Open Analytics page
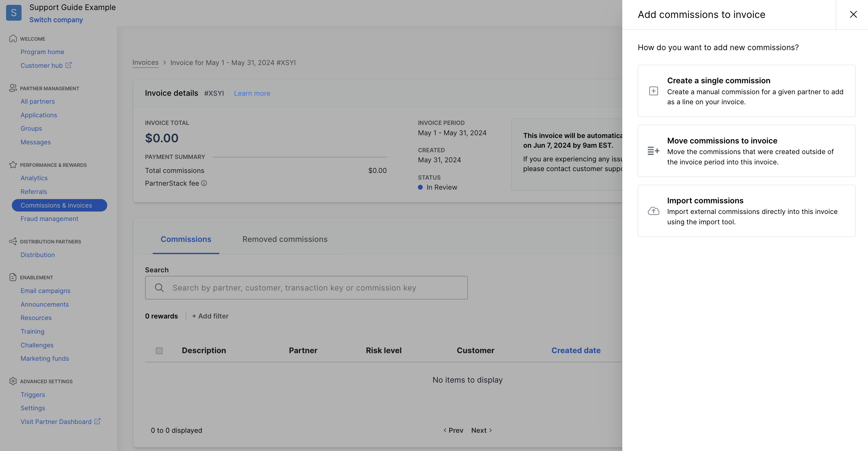 34,178
